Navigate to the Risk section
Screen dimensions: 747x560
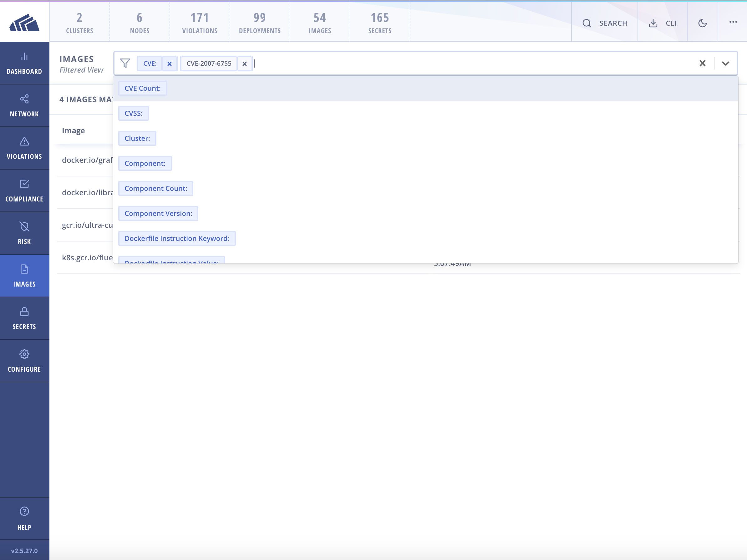coord(24,233)
